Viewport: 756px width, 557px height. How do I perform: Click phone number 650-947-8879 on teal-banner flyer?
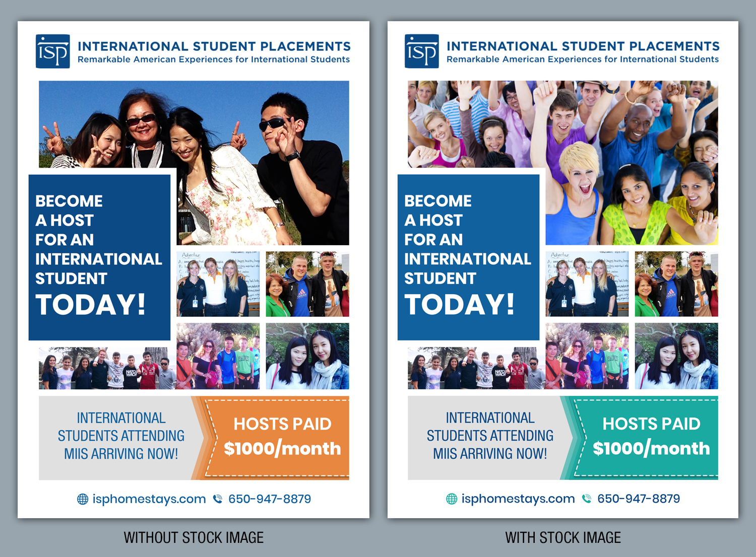coord(639,499)
